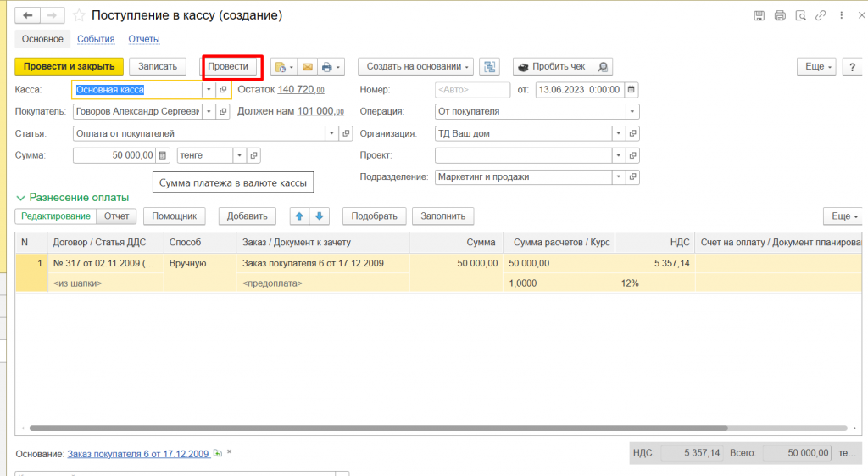
Task: Move payment row down with blue arrow
Action: pyautogui.click(x=320, y=216)
